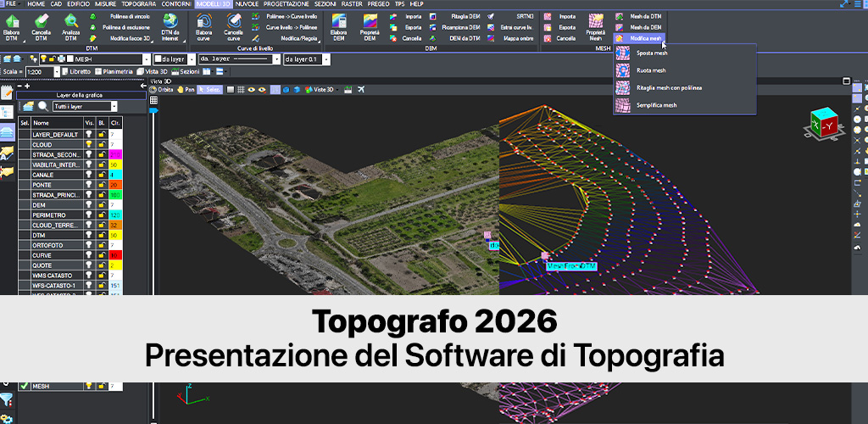Open the PROGETTAZIONE menu tab
Image resolution: width=868 pixels, height=424 pixels.
(x=287, y=4)
